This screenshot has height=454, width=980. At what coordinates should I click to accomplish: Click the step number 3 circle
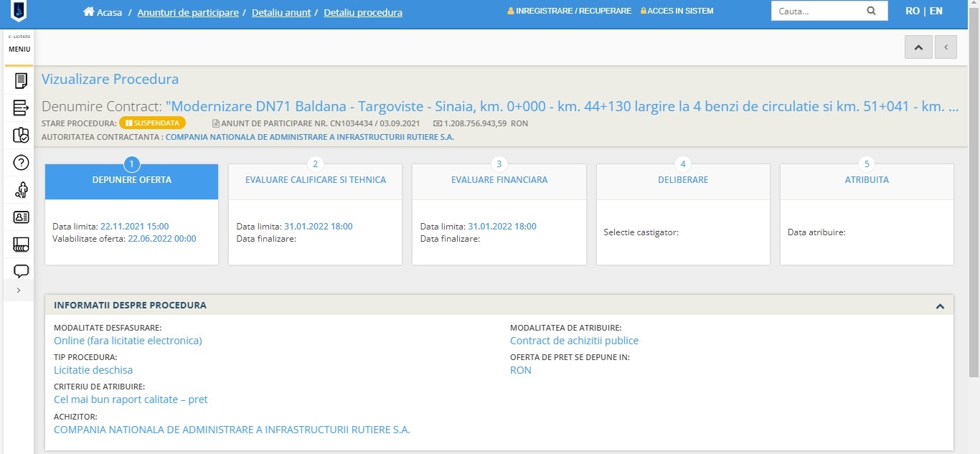pos(499,164)
